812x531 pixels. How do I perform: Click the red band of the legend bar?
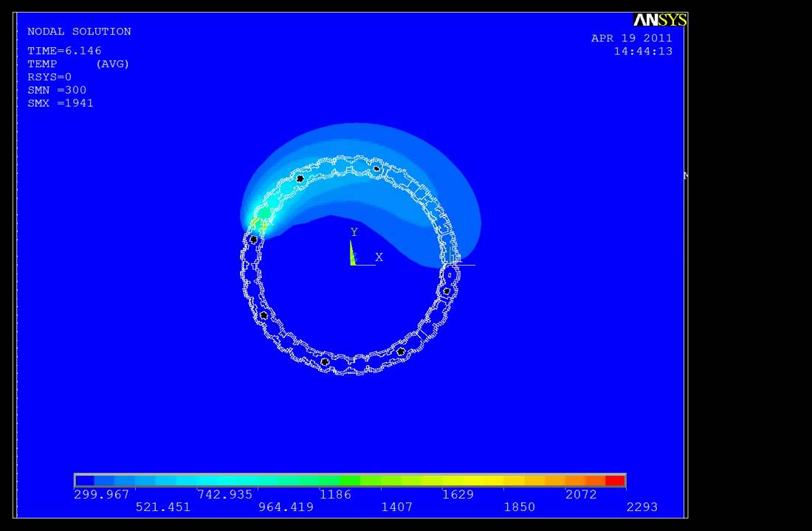coord(615,481)
